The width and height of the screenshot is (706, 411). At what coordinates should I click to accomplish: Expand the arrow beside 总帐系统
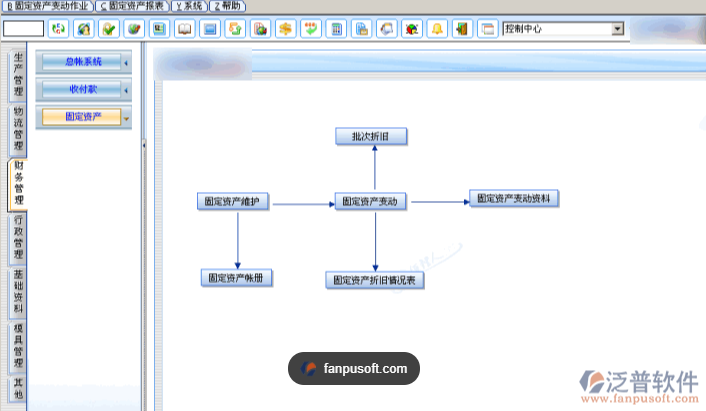click(x=126, y=63)
